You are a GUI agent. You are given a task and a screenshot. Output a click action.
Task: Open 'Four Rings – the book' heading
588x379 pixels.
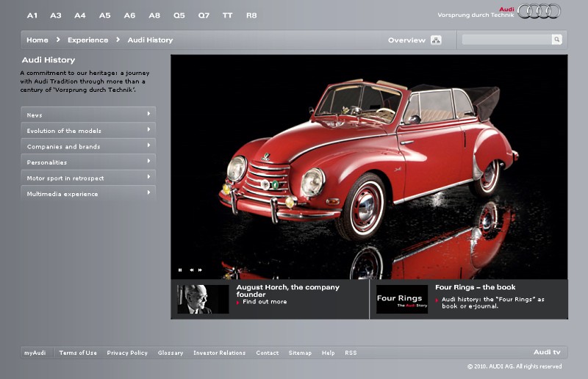point(475,287)
